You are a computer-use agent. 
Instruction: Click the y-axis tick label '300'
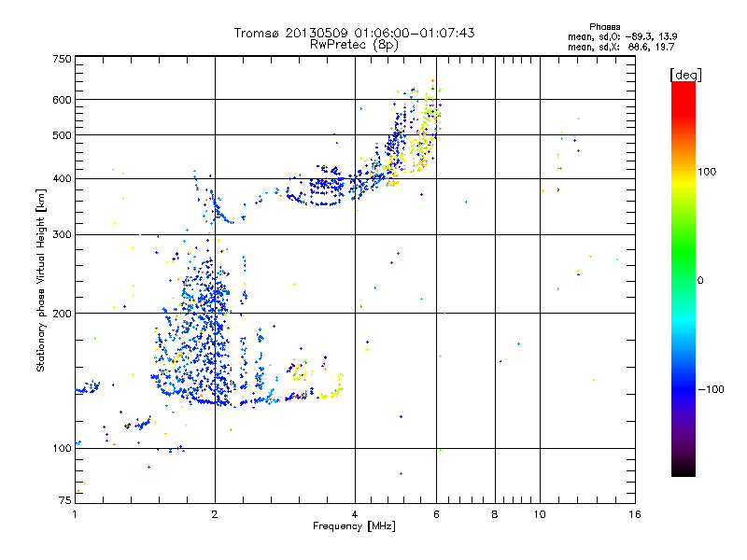click(x=63, y=235)
